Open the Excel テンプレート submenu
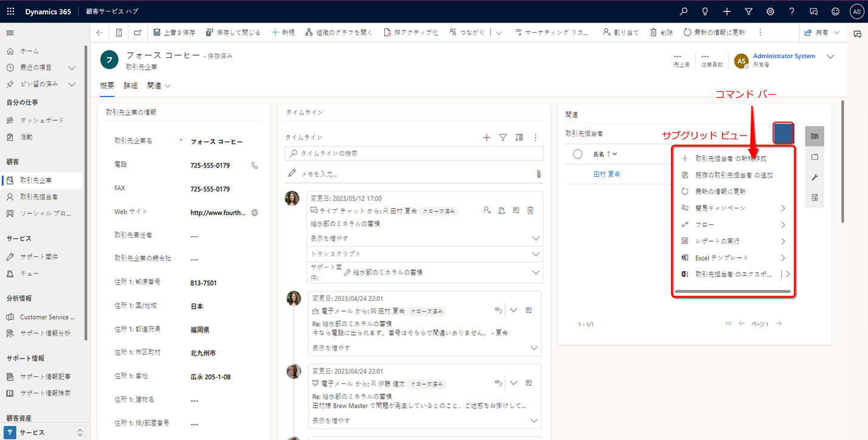 pyautogui.click(x=734, y=258)
